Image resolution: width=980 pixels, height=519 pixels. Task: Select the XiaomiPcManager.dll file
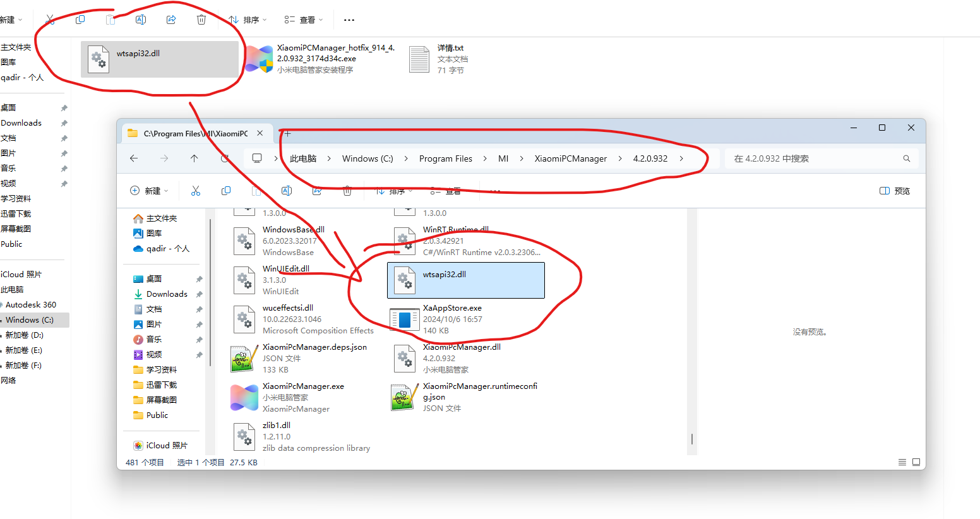466,358
